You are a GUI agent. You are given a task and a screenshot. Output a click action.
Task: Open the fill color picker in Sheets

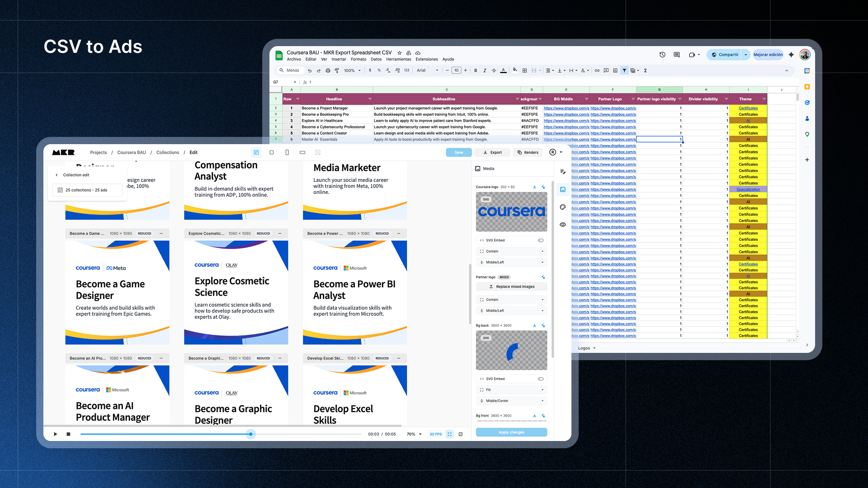tap(515, 70)
